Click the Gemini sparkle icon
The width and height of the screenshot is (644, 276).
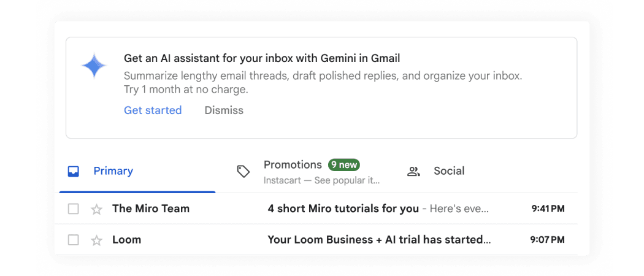(94, 66)
